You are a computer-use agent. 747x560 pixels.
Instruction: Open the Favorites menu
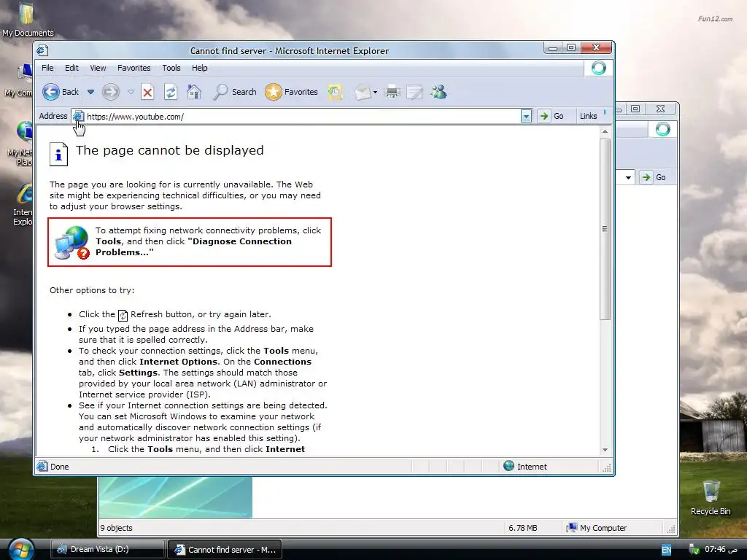134,68
